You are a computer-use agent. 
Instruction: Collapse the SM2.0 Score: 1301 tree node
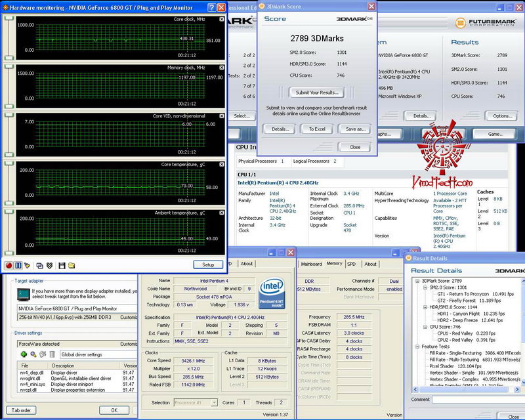(x=425, y=287)
